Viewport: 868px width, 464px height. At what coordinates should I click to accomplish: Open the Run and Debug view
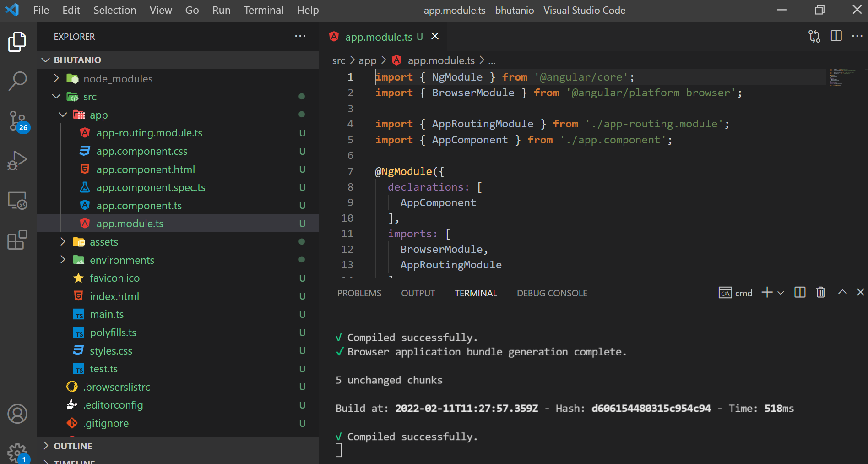(x=17, y=160)
